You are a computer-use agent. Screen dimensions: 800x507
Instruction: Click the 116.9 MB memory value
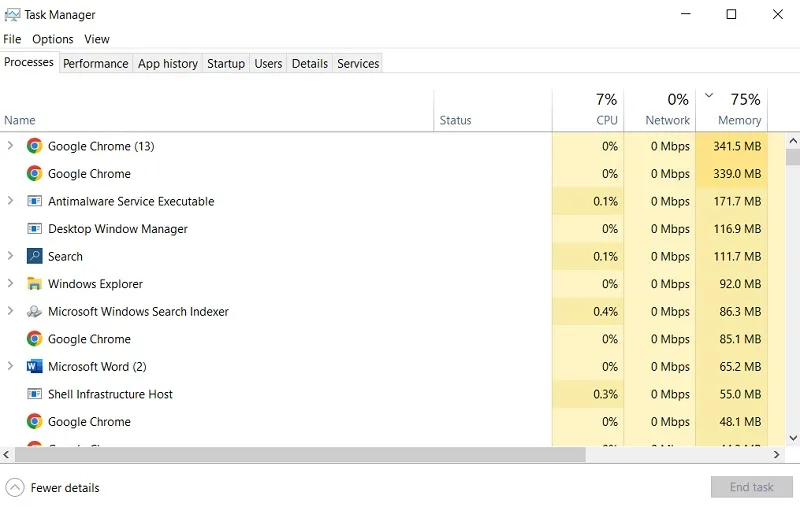737,229
